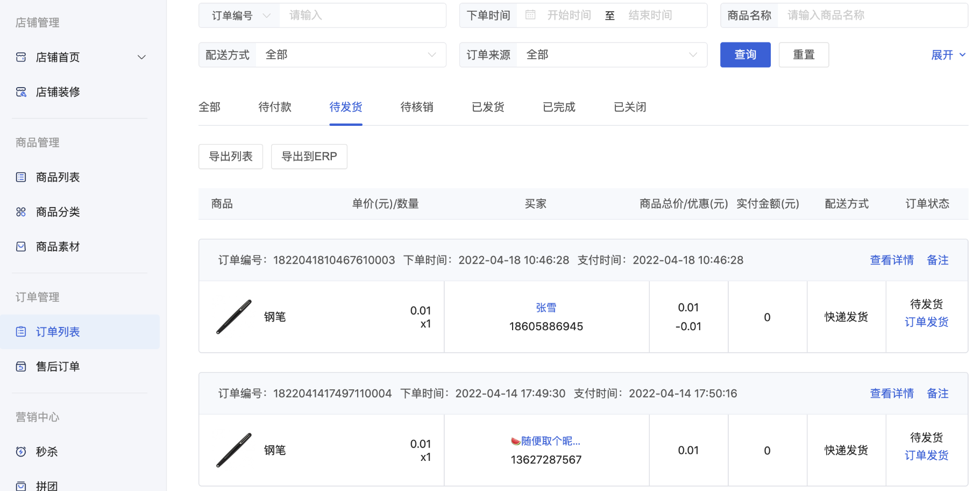Click 备注 for order 1822041810467610003
This screenshot has height=491, width=980.
pos(938,260)
